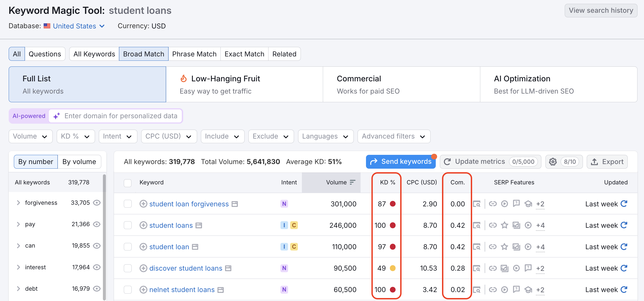Screen dimensions: 644x301
Task: Select the checkbox for student loan forgiveness
Action: pyautogui.click(x=128, y=204)
